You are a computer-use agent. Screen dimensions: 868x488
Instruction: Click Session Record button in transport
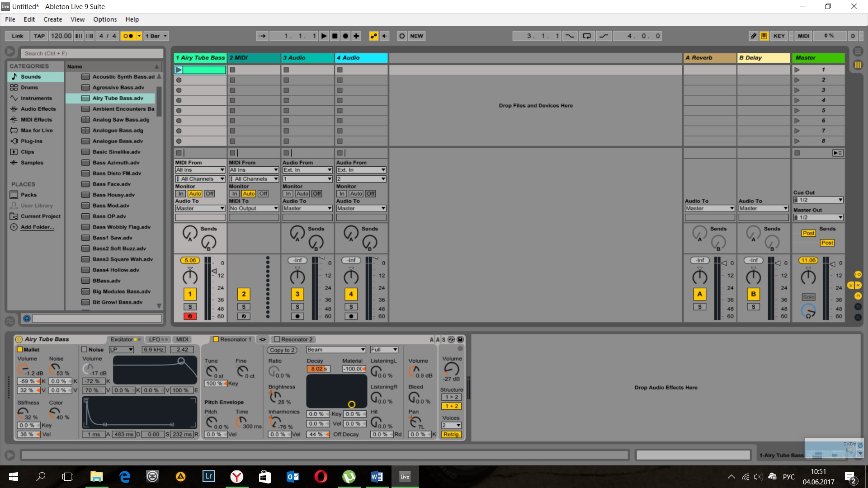click(401, 36)
